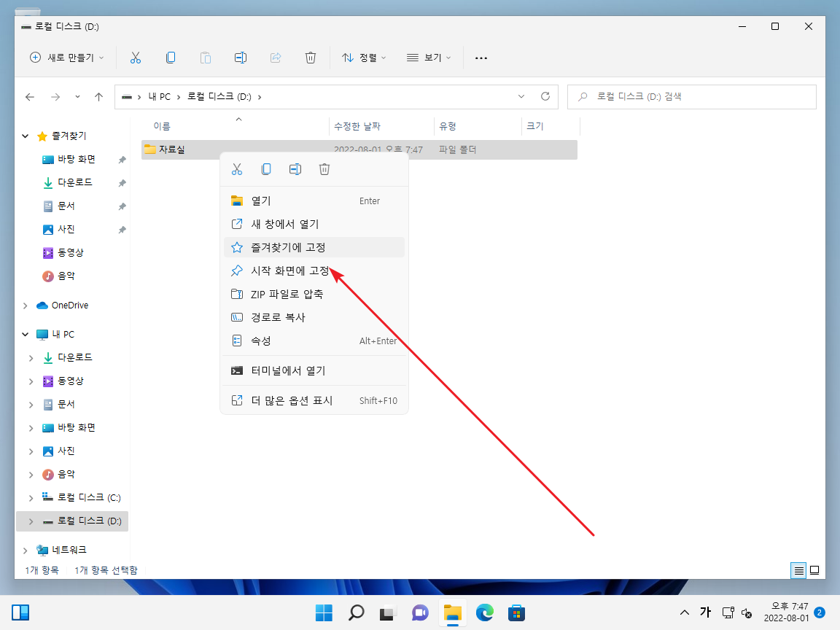Click the Cut icon in the context menu
840x630 pixels.
(237, 169)
